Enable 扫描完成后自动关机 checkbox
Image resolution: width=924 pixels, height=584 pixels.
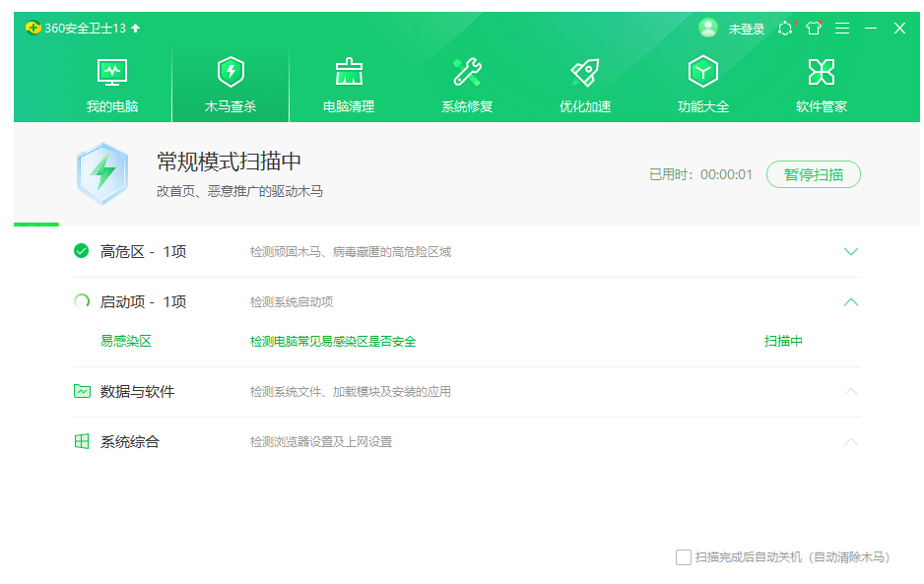(x=684, y=557)
